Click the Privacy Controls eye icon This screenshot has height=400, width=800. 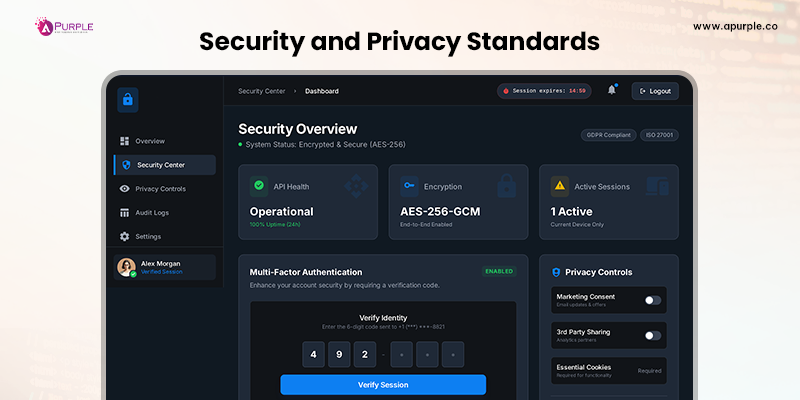pos(124,189)
